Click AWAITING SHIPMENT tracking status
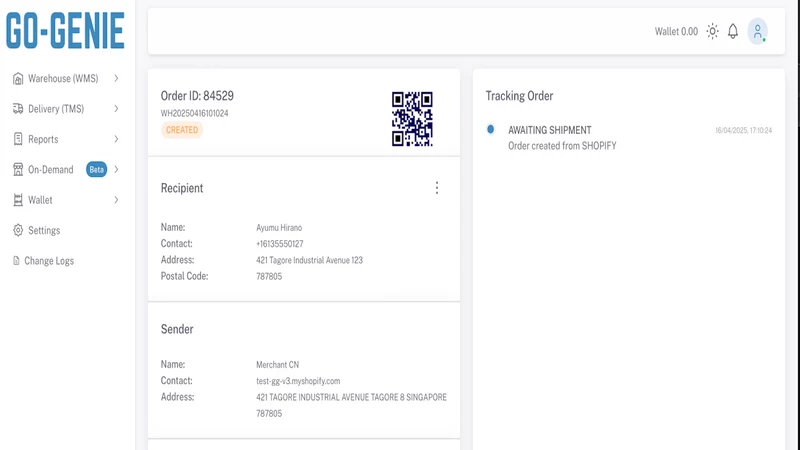800x450 pixels. click(549, 130)
